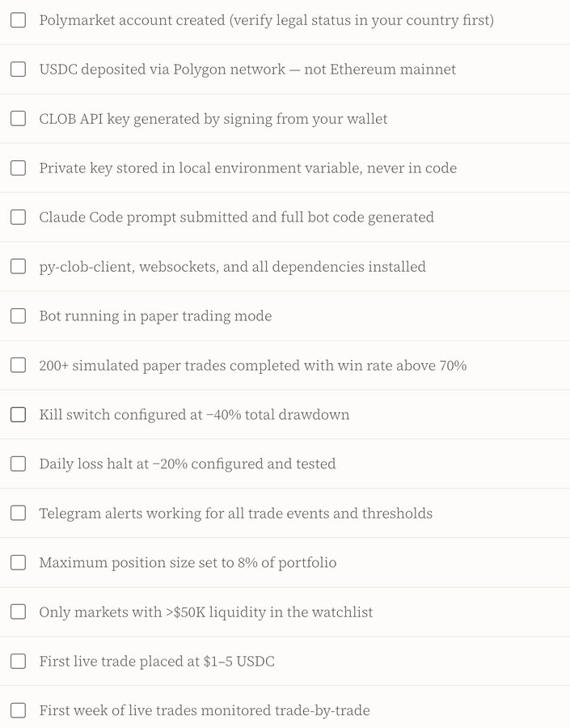Viewport: 570px width, 728px height.
Task: Tick the >$50K liquidity watchlist checkbox
Action: [x=18, y=612]
